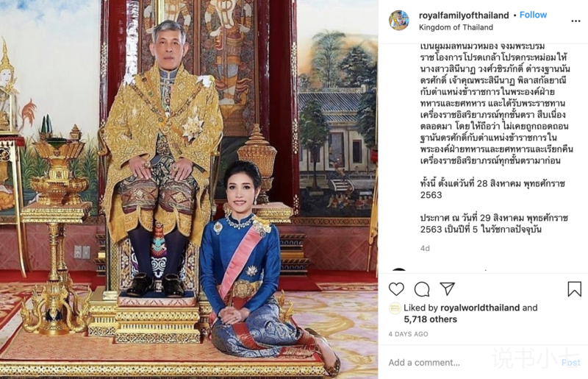Follow the royalfamilyofthailand account
The height and width of the screenshot is (379, 588).
[533, 15]
